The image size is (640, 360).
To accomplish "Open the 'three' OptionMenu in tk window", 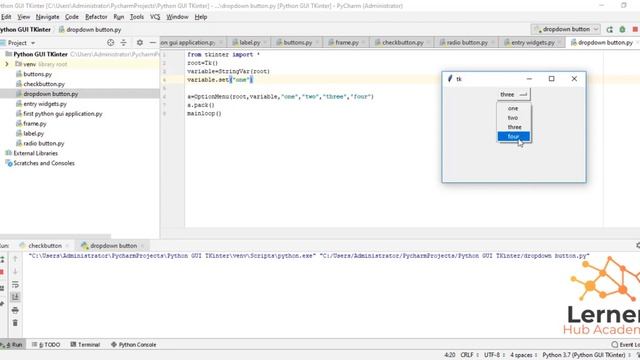I will point(513,94).
